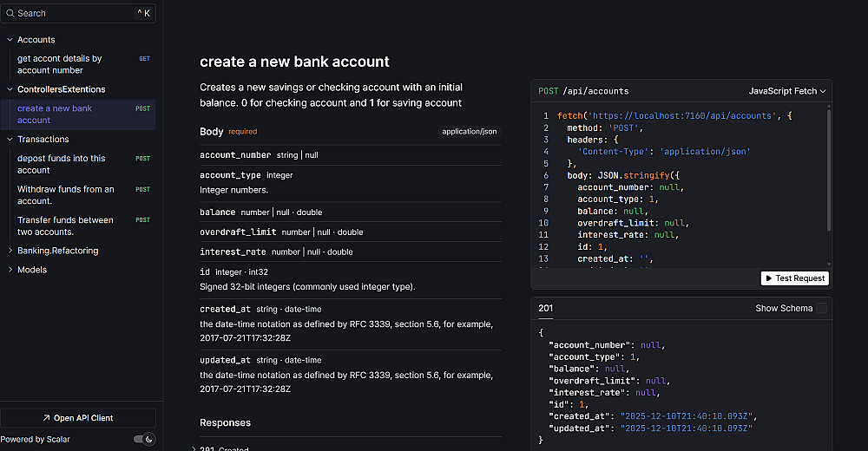Click the Test Request button
Viewport: 868px width, 451px height.
click(x=795, y=278)
